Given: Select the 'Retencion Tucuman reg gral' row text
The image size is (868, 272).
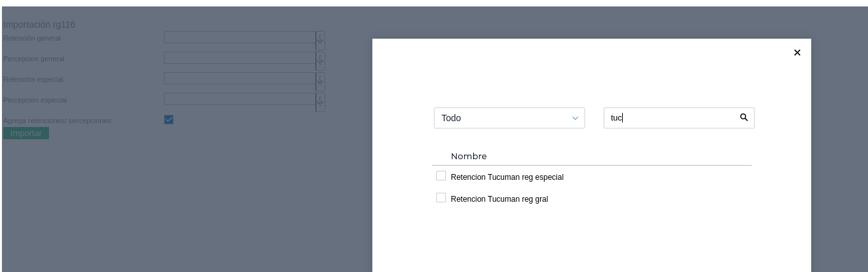Looking at the screenshot, I should [499, 199].
